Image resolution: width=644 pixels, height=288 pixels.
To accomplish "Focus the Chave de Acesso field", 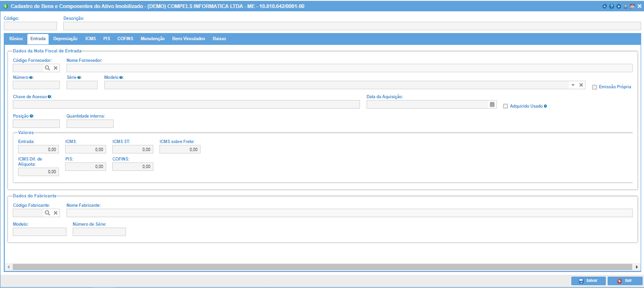I will pos(186,104).
